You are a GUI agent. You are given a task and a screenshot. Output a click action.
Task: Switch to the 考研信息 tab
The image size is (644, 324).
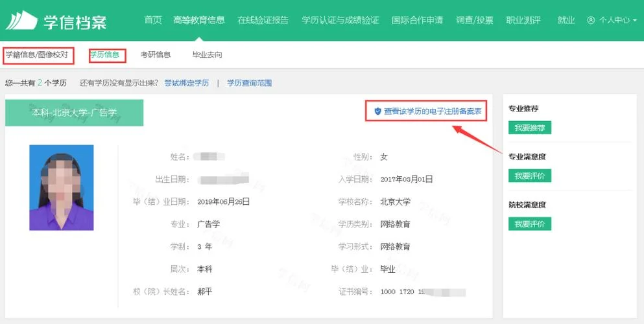tap(156, 54)
